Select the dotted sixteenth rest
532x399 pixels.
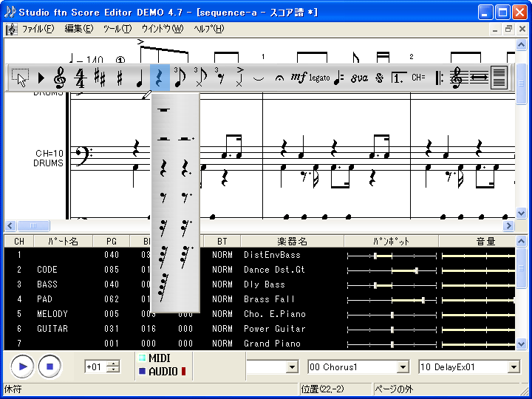tap(186, 228)
